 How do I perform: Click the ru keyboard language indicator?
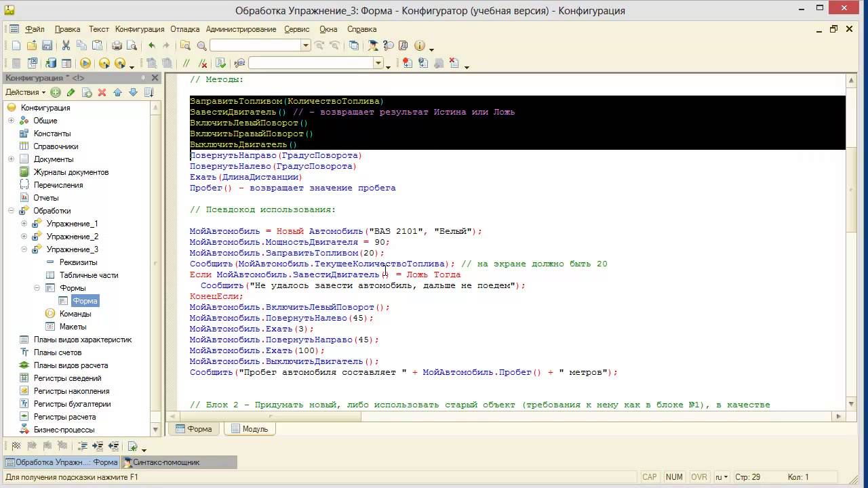[x=722, y=477]
